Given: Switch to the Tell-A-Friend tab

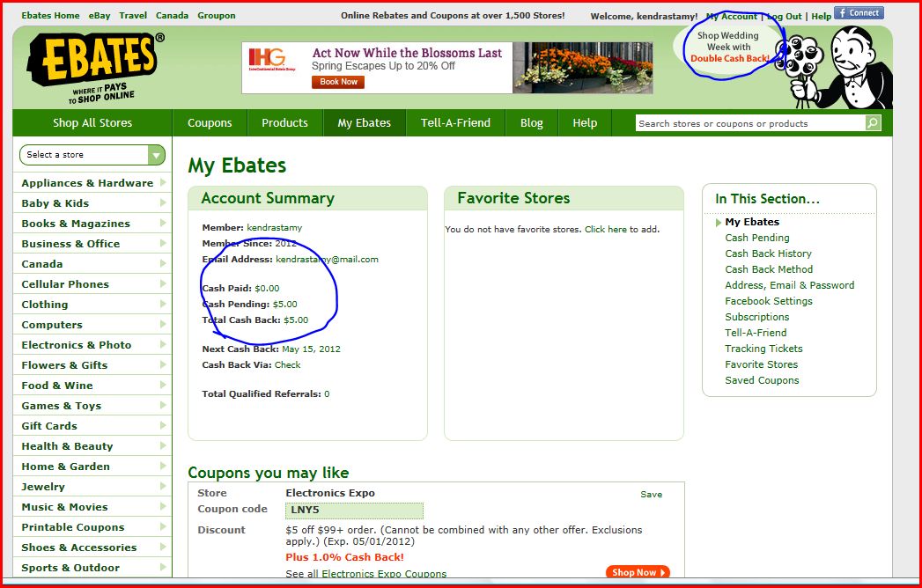Looking at the screenshot, I should [x=455, y=123].
